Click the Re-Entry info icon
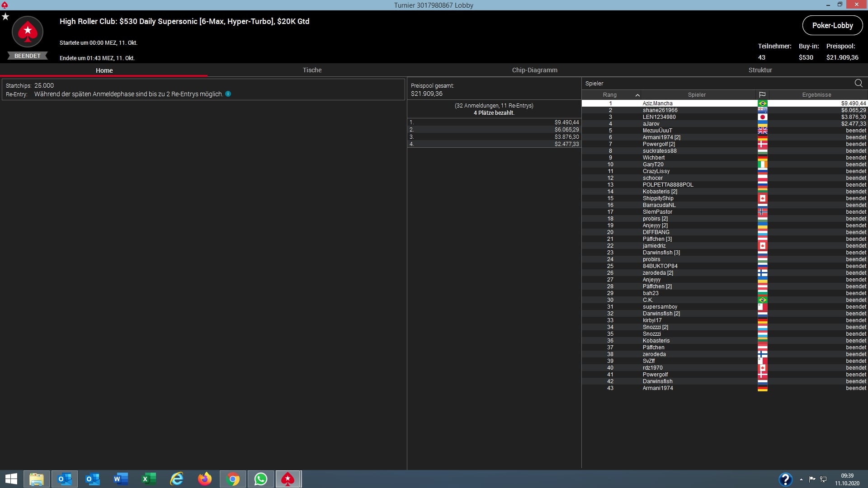The height and width of the screenshot is (488, 868). pyautogui.click(x=228, y=94)
